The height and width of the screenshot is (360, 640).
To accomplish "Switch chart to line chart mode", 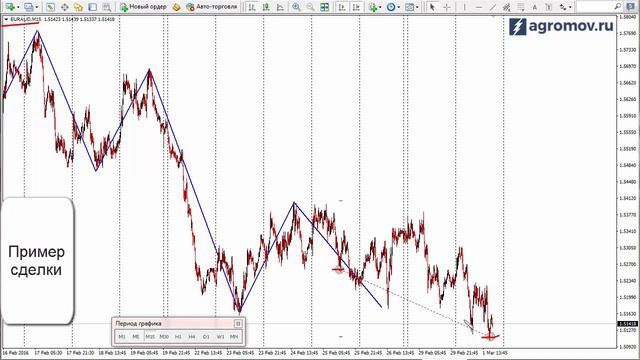I will (x=280, y=7).
